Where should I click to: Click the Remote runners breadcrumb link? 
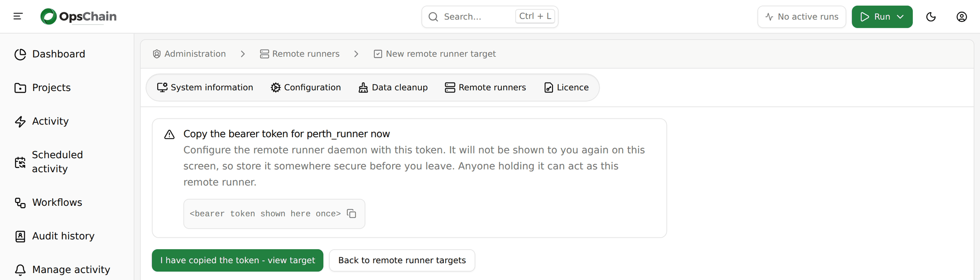point(300,54)
